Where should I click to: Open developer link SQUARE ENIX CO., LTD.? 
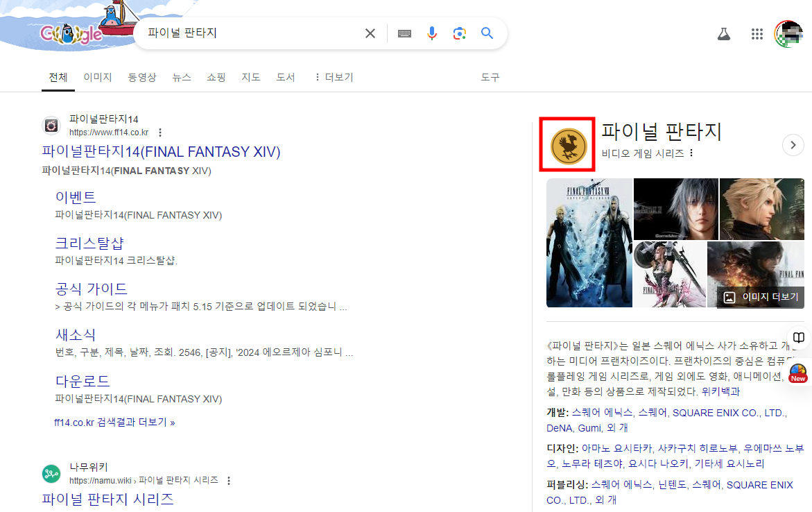coord(729,413)
